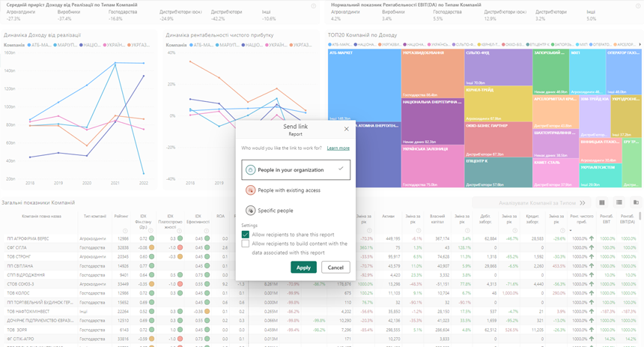Select People in your organization option
The image size is (644, 347).
click(296, 170)
